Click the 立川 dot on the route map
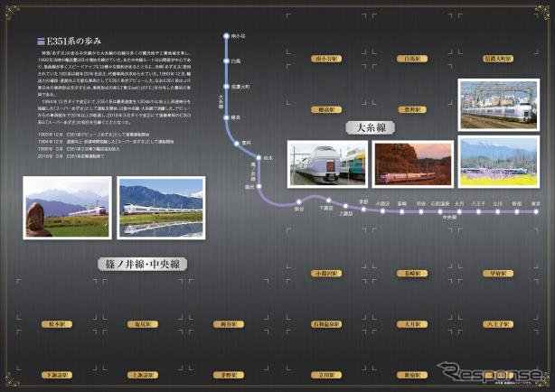The height and width of the screenshot is (392, 555). (x=498, y=212)
